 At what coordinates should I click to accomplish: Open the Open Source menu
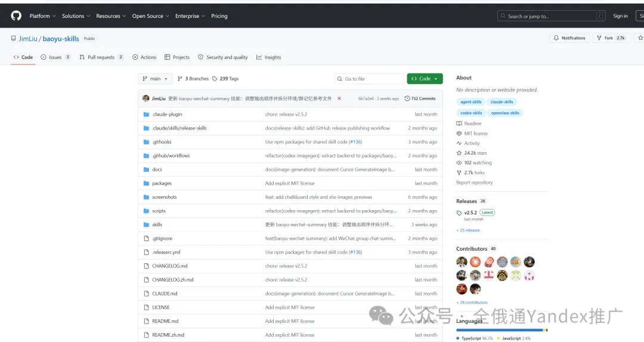(x=150, y=16)
